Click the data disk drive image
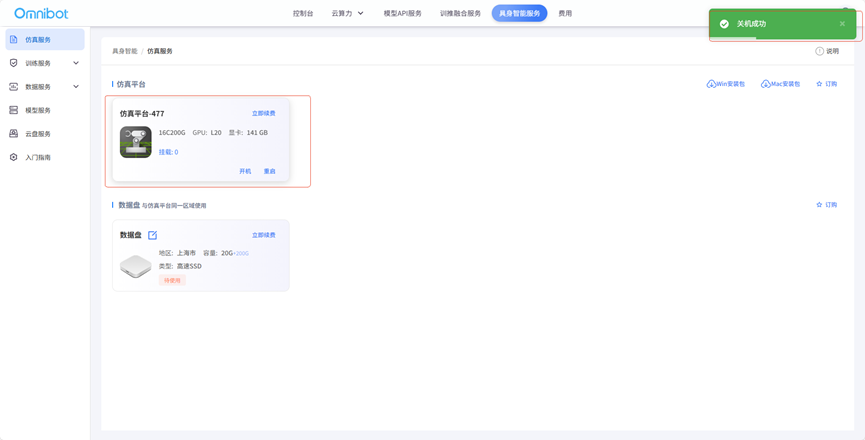The height and width of the screenshot is (440, 865). (136, 266)
